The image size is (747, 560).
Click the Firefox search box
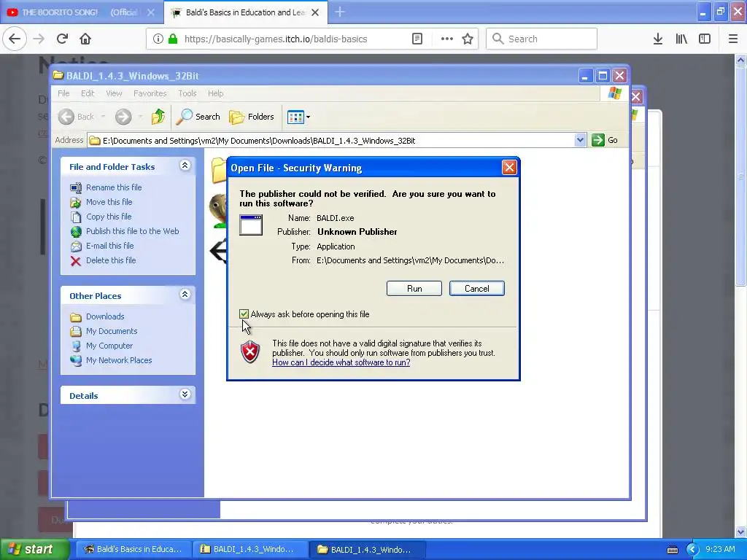point(542,39)
